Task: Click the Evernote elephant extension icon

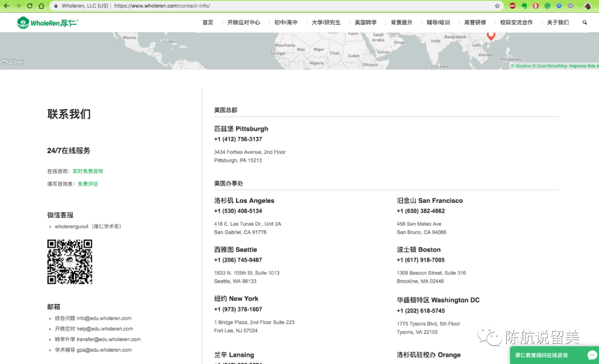Action: click(x=524, y=6)
